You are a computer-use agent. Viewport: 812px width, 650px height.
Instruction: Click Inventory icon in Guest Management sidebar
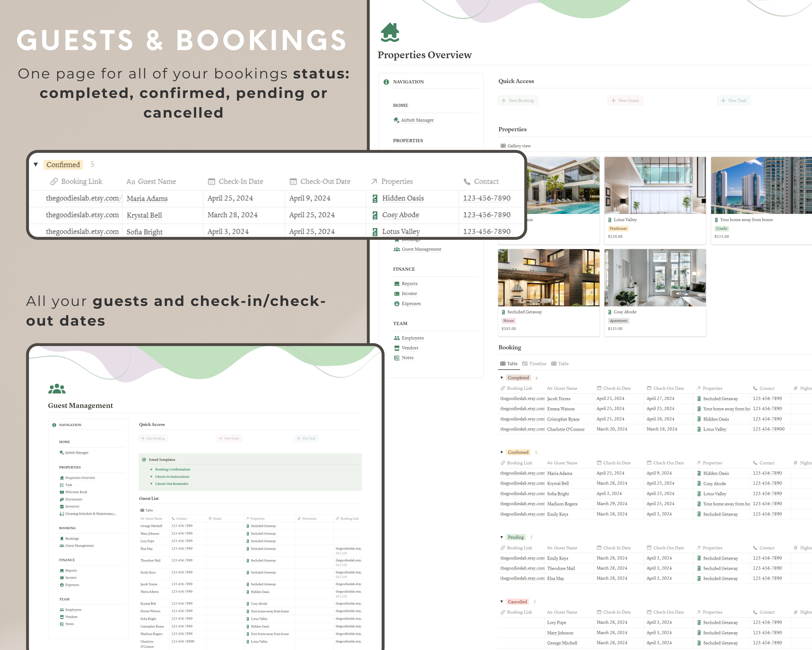tap(62, 506)
